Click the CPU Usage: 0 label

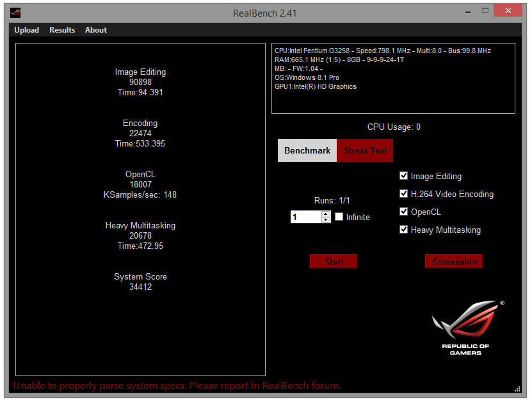pos(394,127)
